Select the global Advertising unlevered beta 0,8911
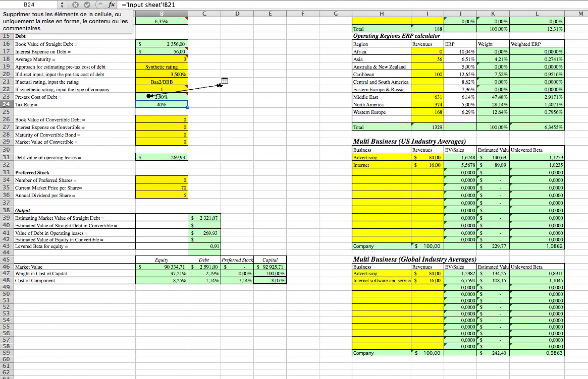 point(537,273)
